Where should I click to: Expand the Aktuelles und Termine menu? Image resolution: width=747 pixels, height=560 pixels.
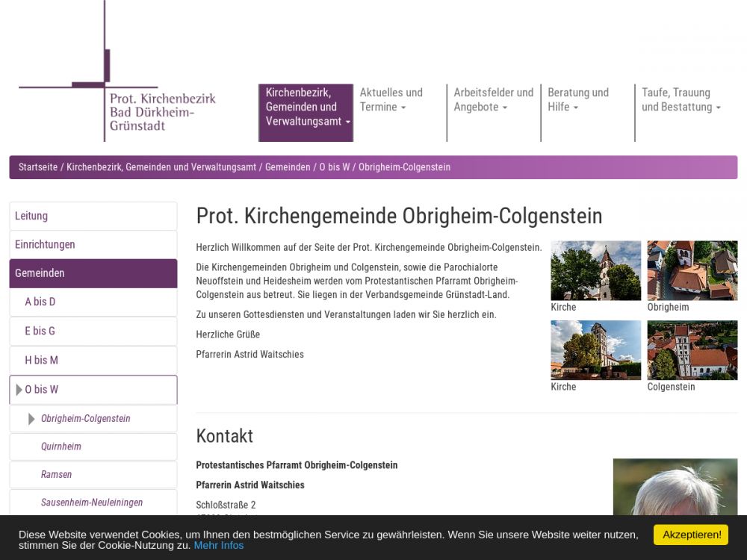391,100
